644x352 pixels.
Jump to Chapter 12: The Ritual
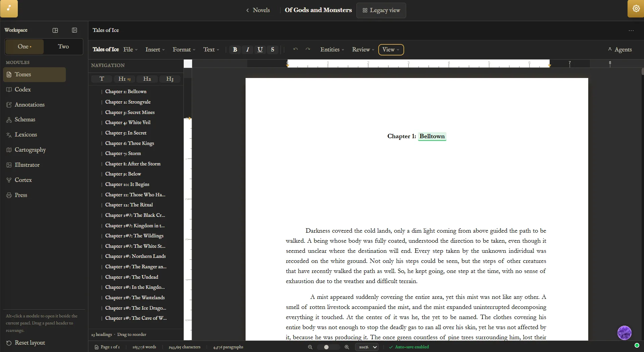[129, 205]
